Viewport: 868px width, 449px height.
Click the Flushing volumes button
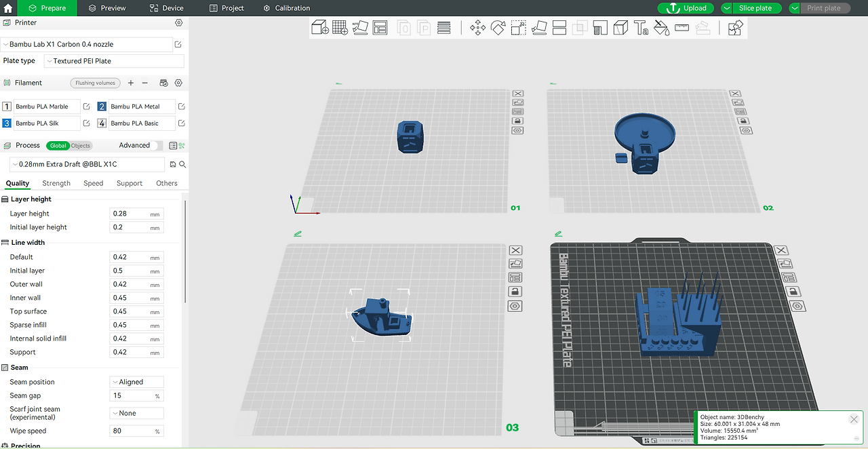[95, 83]
